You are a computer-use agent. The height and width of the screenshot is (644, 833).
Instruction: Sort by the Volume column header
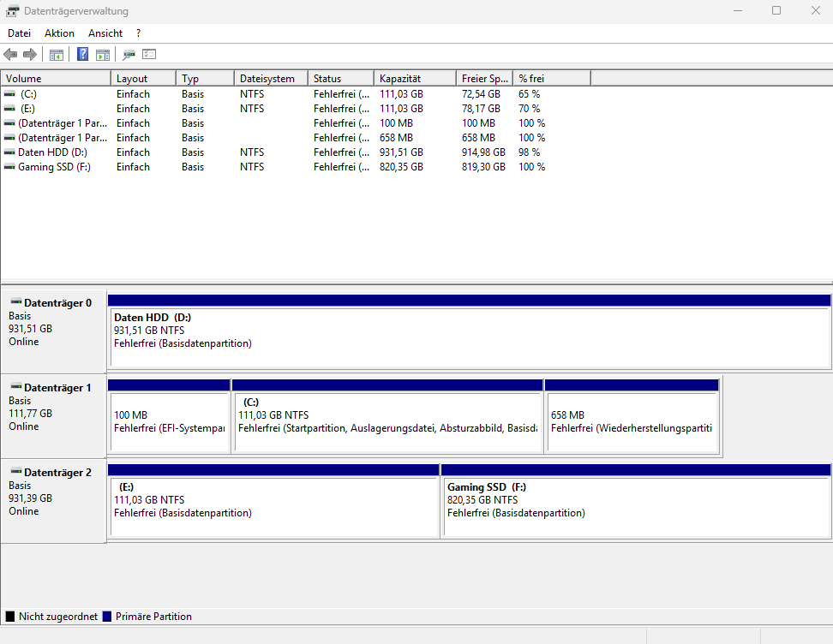(x=56, y=79)
